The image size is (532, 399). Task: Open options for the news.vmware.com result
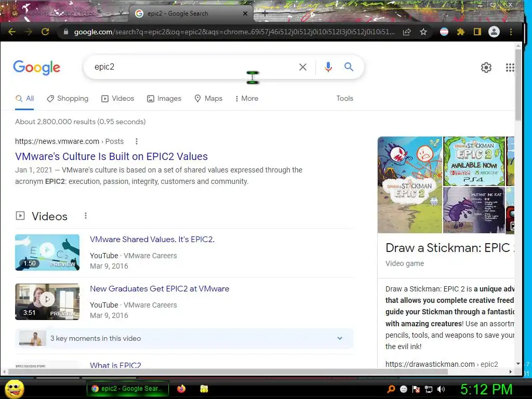click(137, 141)
